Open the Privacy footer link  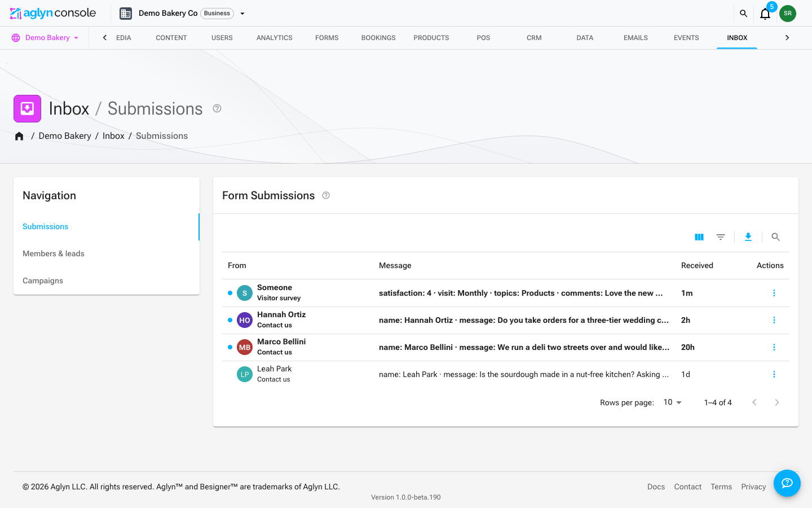(753, 487)
